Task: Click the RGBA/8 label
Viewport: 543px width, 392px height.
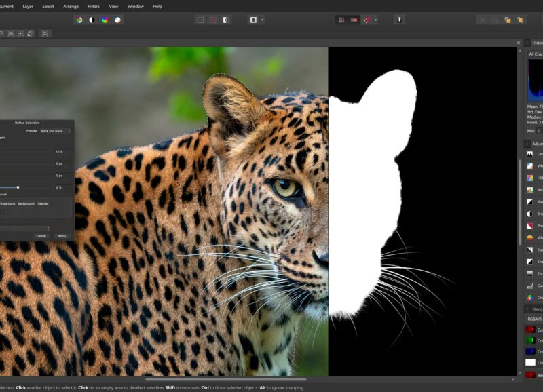Action: coord(534,319)
